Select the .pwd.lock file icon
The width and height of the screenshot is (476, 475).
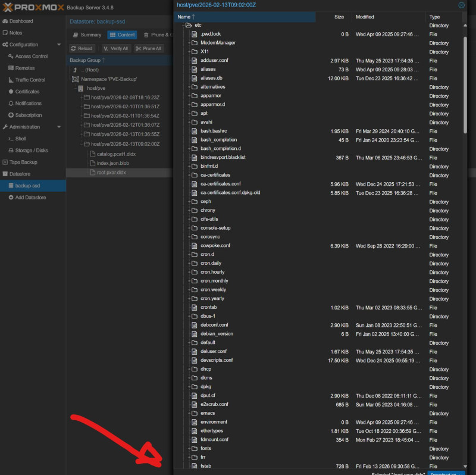(x=195, y=34)
